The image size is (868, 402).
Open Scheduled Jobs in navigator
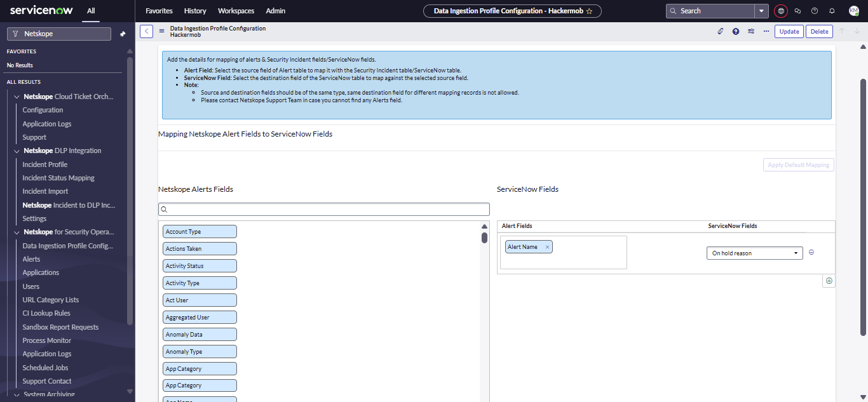[45, 368]
